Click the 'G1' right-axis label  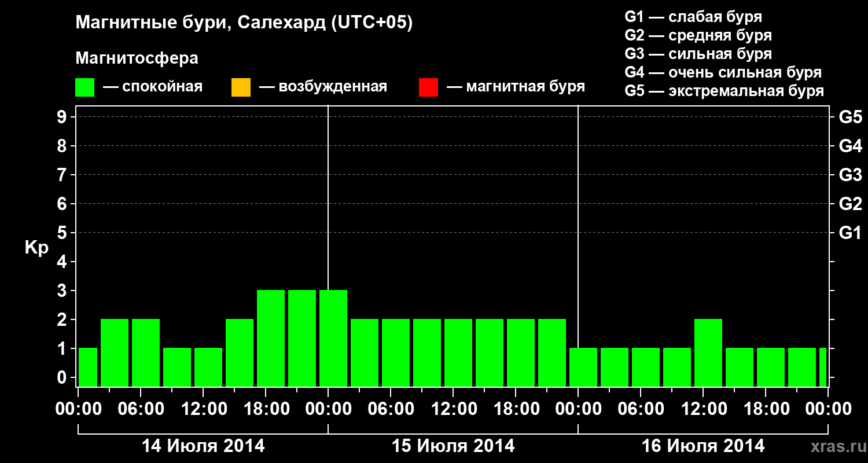pyautogui.click(x=850, y=233)
